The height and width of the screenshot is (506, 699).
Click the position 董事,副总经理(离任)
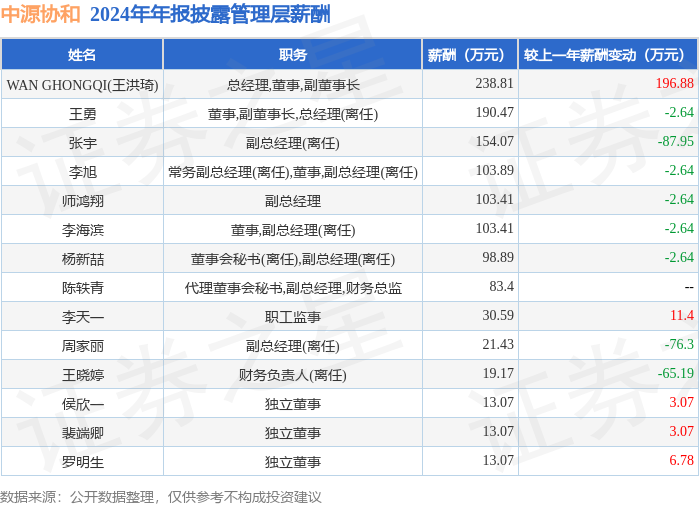[293, 230]
